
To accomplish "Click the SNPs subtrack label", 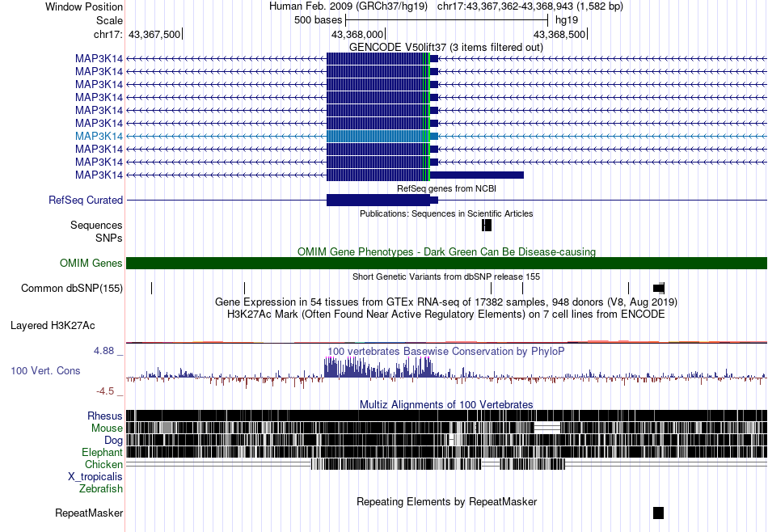I will [109, 238].
